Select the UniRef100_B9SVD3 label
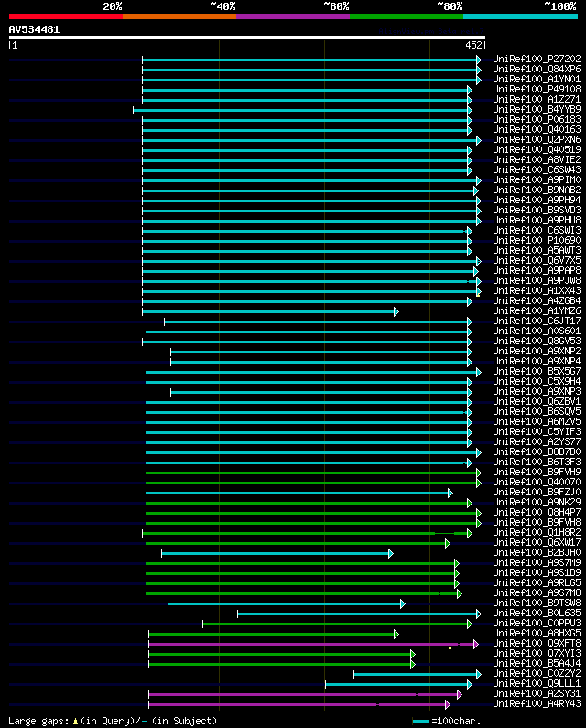This screenshot has width=586, height=728. pos(537,210)
